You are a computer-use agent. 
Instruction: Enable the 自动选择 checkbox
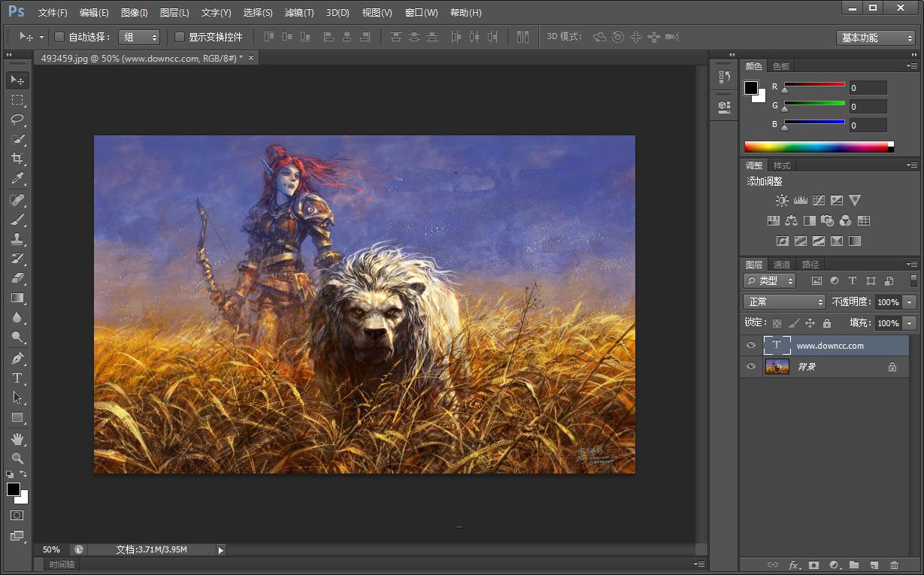tap(59, 37)
